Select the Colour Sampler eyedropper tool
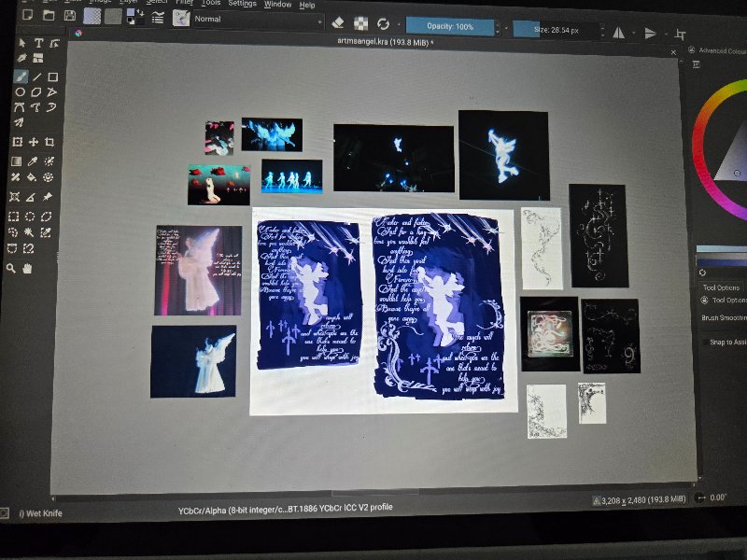Screen dimensions: 747x560 [x=33, y=161]
